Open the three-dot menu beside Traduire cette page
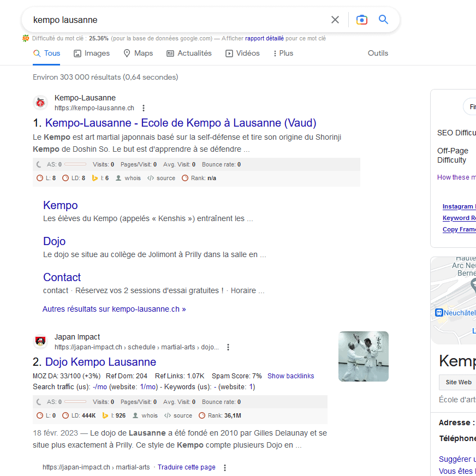 click(x=225, y=467)
